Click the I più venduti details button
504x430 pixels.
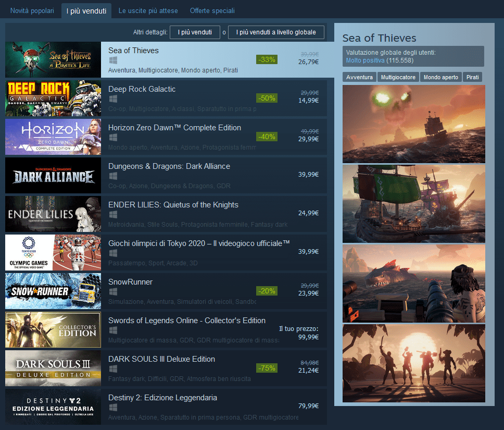(x=195, y=32)
